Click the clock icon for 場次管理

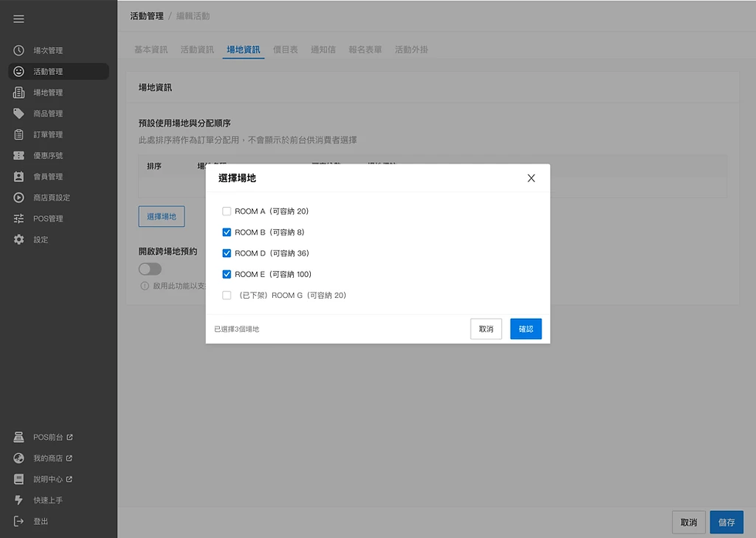[x=19, y=50]
